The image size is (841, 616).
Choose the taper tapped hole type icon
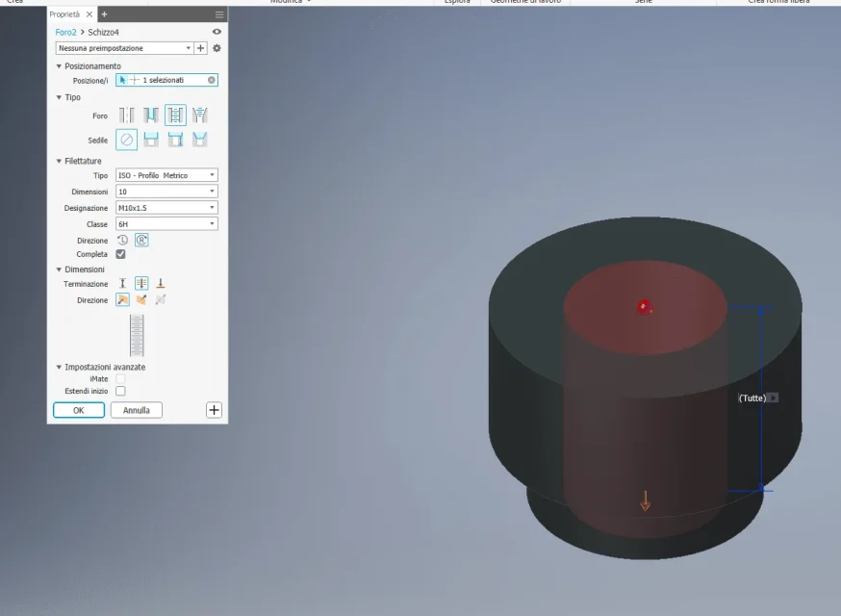pos(199,115)
